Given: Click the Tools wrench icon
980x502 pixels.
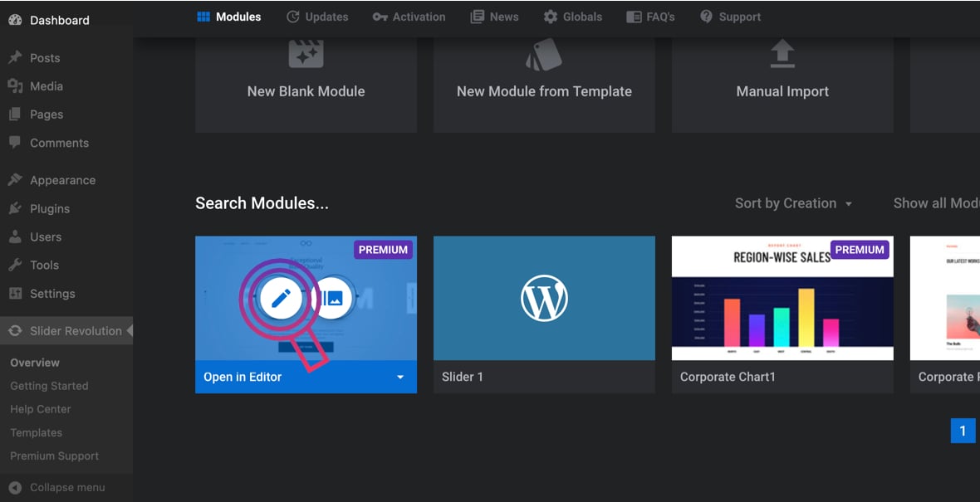Looking at the screenshot, I should point(15,265).
